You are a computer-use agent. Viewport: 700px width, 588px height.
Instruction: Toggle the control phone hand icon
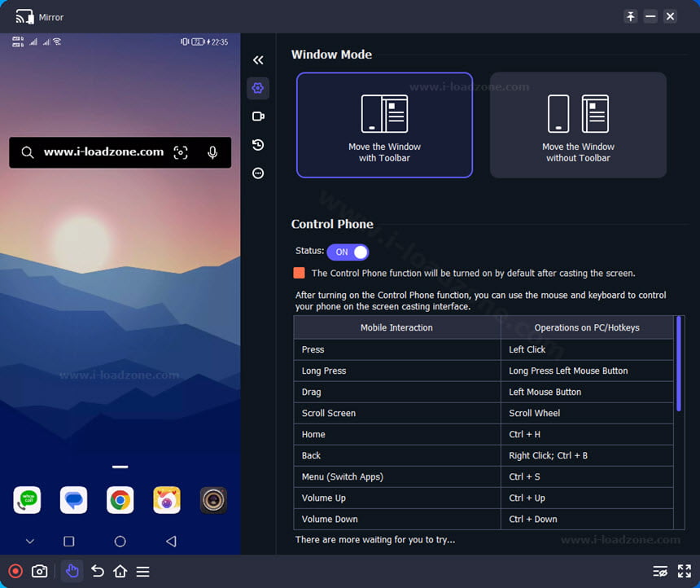tap(72, 571)
